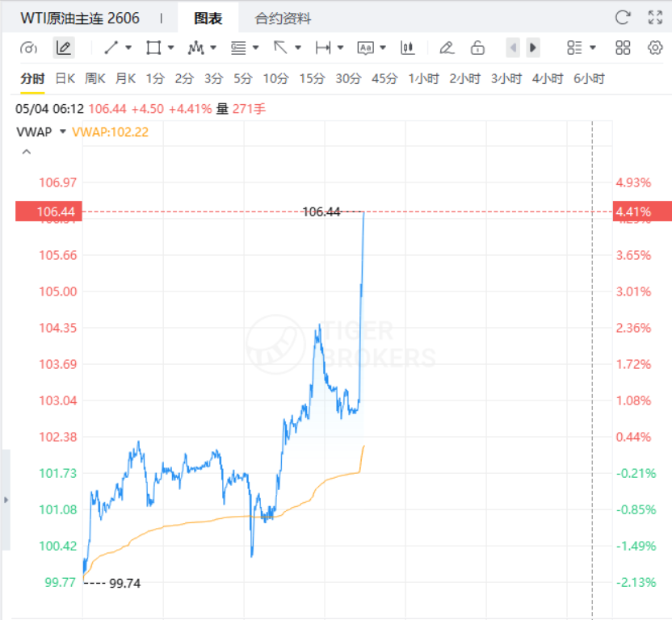Select the Fibonacci lines tool
This screenshot has height=620, width=672.
238,48
